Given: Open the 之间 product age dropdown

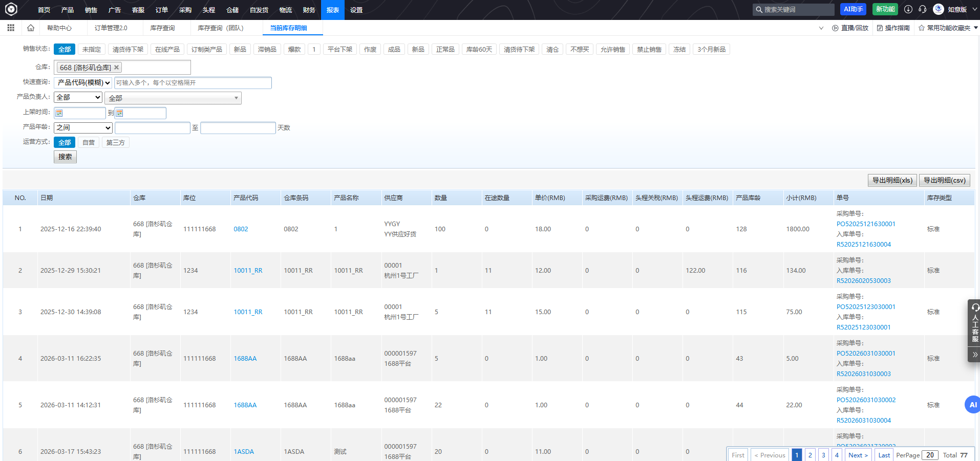Looking at the screenshot, I should tap(83, 128).
